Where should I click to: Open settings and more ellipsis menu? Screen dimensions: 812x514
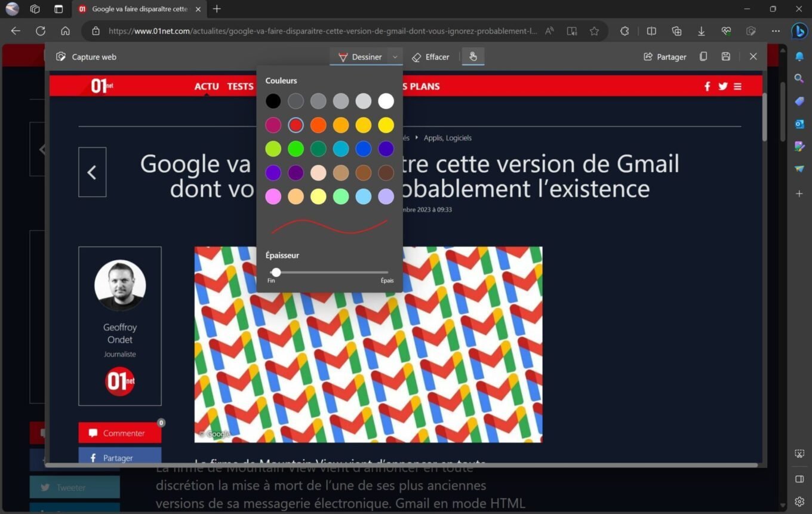[x=776, y=31]
